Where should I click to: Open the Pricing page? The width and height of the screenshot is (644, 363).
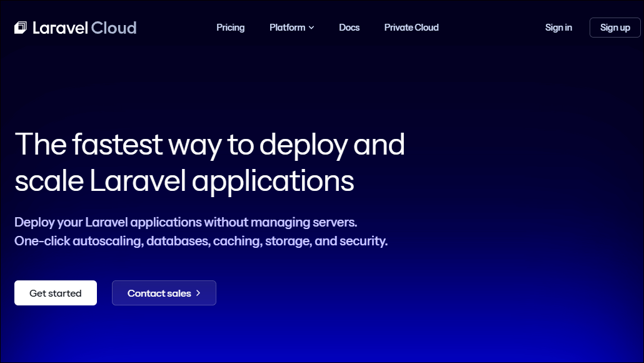[230, 28]
